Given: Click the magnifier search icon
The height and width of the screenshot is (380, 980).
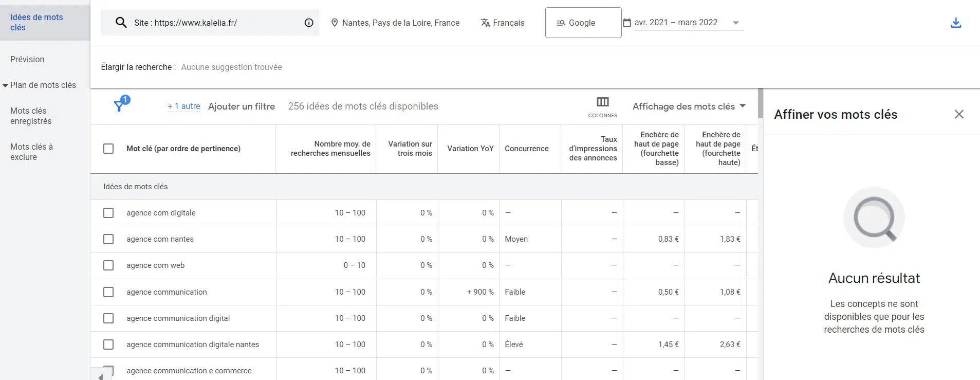Looking at the screenshot, I should tap(121, 23).
